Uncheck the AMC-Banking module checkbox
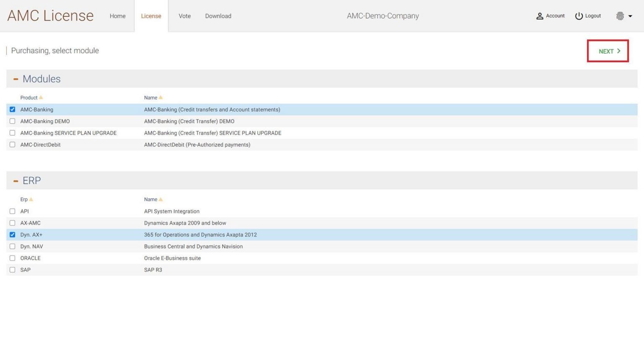This screenshot has height=361, width=644. [x=12, y=109]
